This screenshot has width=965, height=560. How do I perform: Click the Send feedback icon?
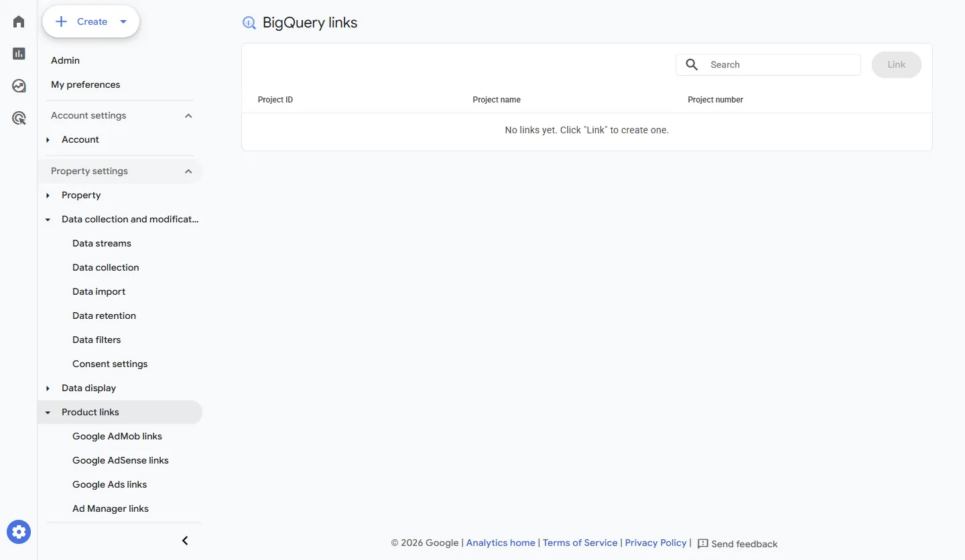coord(703,544)
